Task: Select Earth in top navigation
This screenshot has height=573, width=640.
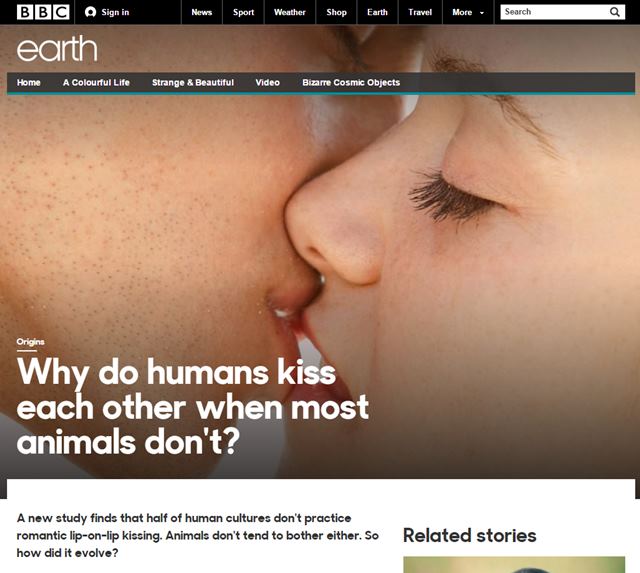Action: pos(377,12)
